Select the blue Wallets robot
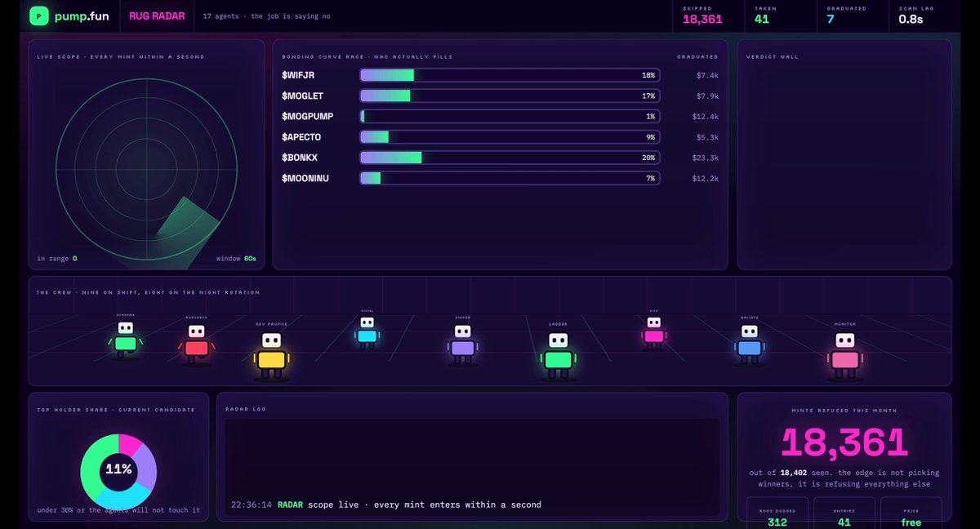The width and height of the screenshot is (980, 529). [749, 343]
